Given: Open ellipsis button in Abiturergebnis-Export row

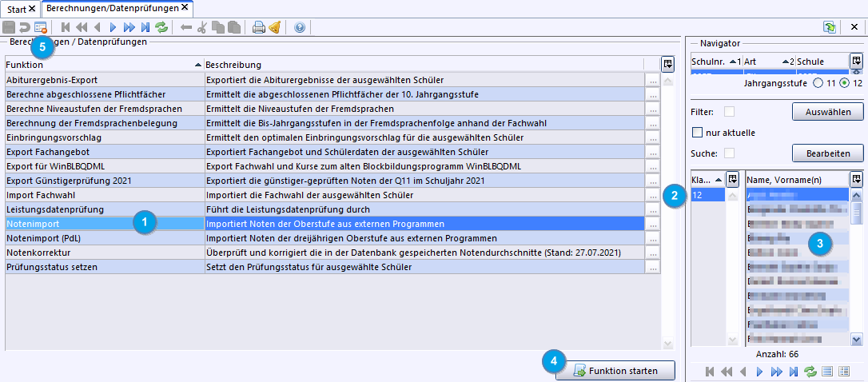Looking at the screenshot, I should pos(653,80).
